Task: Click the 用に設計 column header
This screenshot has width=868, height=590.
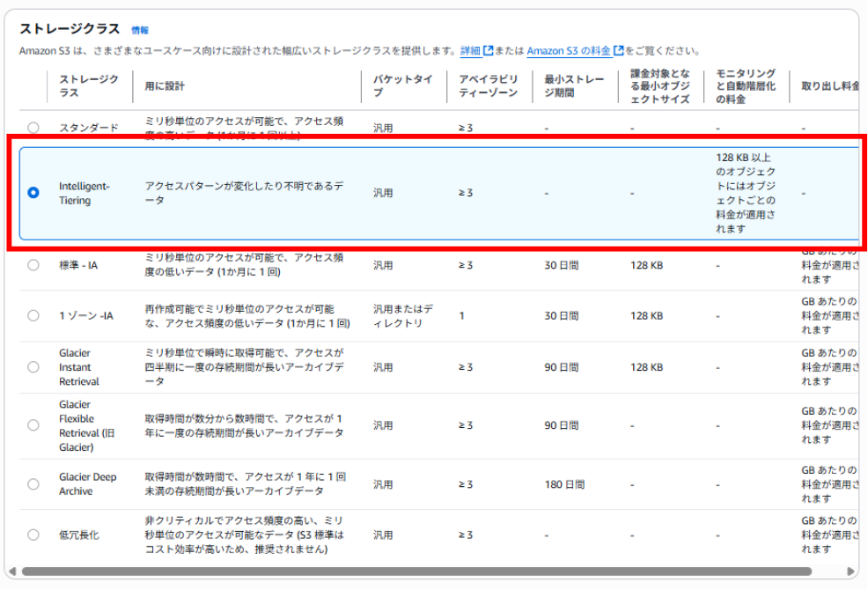Action: pos(166,86)
